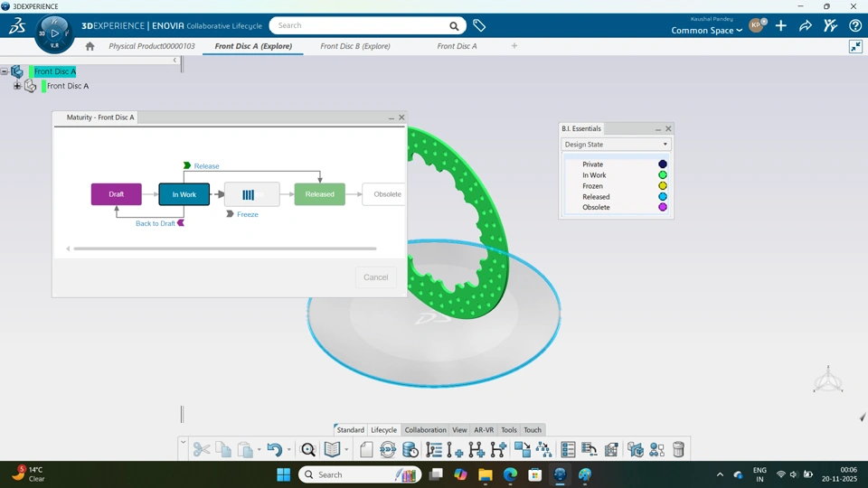
Task: Click the KP user avatar
Action: 756,25
